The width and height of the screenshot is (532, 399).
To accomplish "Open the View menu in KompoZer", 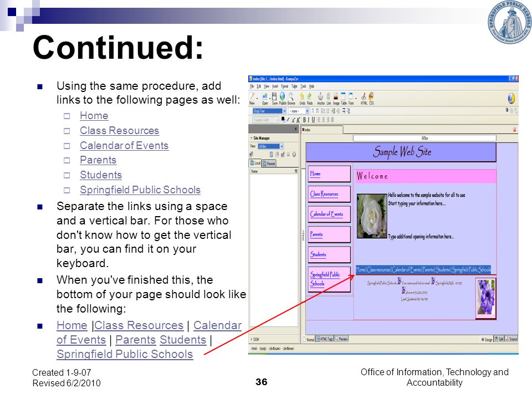I will point(267,86).
